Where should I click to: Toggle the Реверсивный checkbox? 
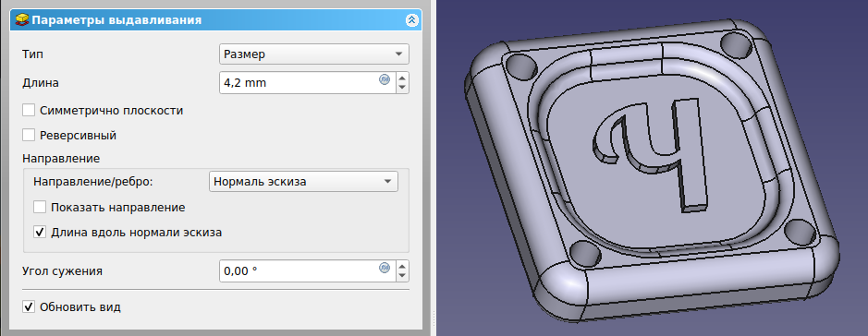coord(29,135)
